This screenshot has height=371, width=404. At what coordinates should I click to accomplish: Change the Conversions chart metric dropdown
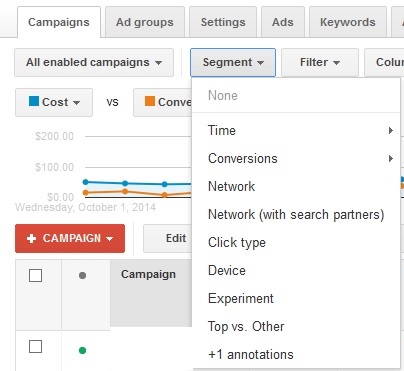tap(163, 102)
